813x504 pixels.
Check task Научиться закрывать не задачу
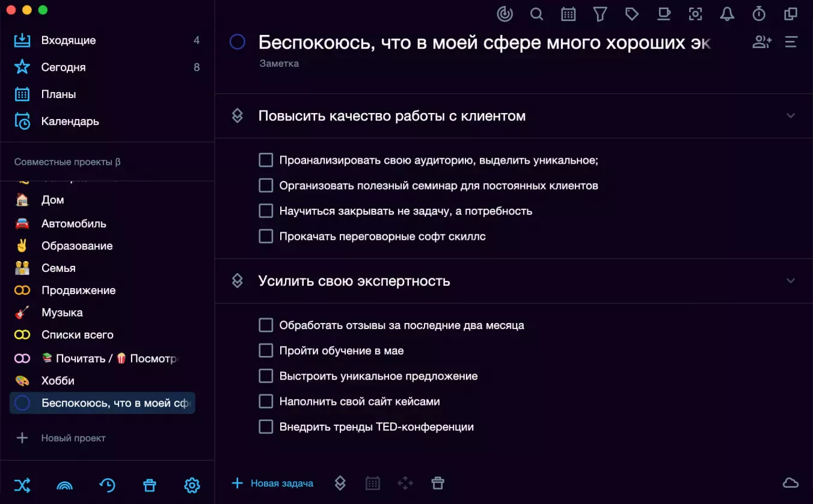point(266,211)
